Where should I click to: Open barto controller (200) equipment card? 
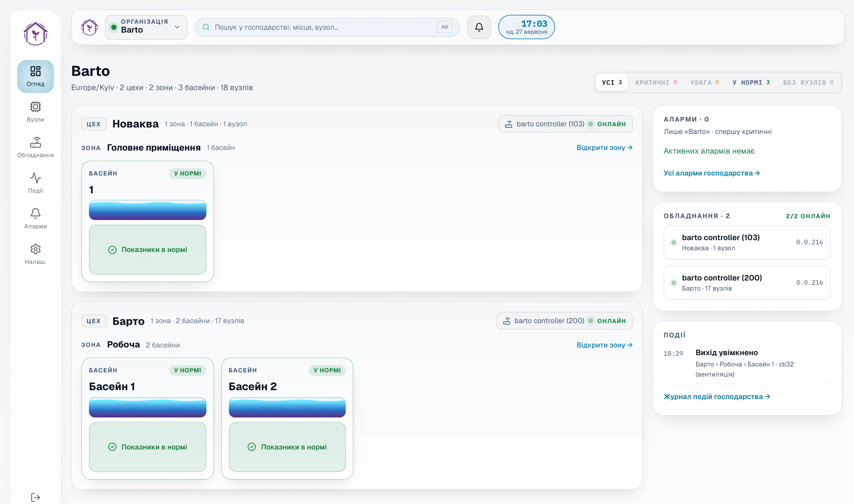[x=747, y=283]
